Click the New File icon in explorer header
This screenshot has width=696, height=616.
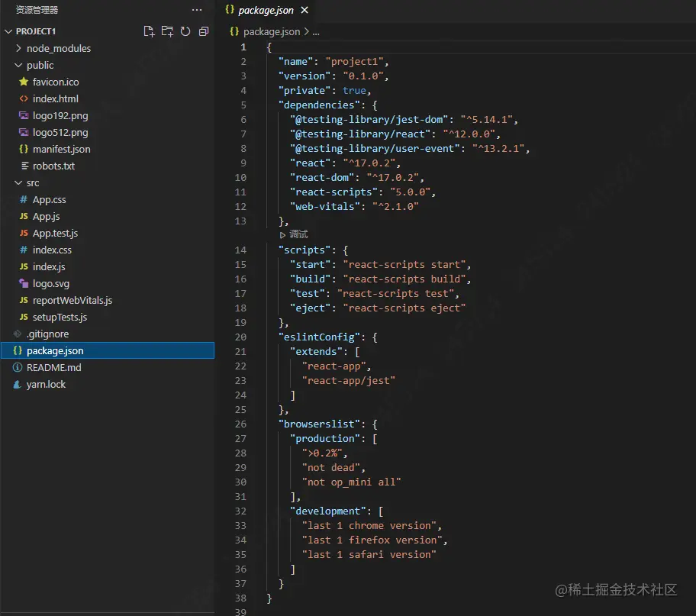pyautogui.click(x=149, y=31)
